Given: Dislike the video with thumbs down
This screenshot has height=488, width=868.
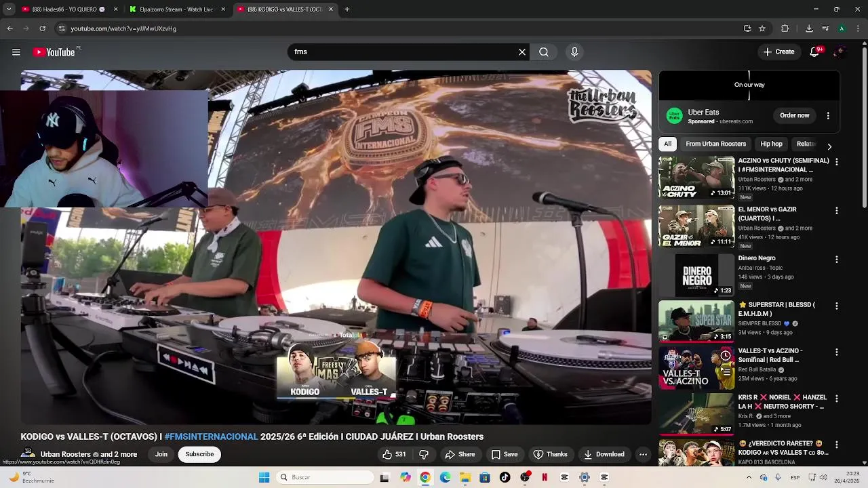Looking at the screenshot, I should (x=424, y=454).
